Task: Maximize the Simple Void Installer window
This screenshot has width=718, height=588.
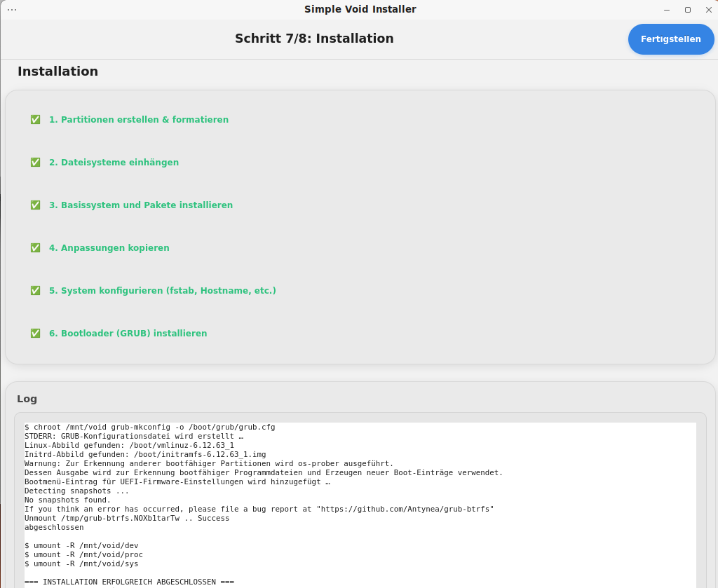Action: coord(687,10)
